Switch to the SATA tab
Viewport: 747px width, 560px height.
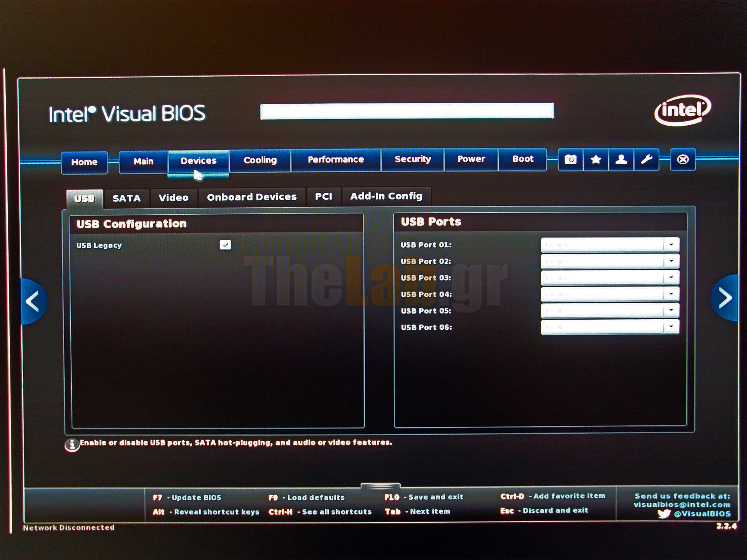126,198
